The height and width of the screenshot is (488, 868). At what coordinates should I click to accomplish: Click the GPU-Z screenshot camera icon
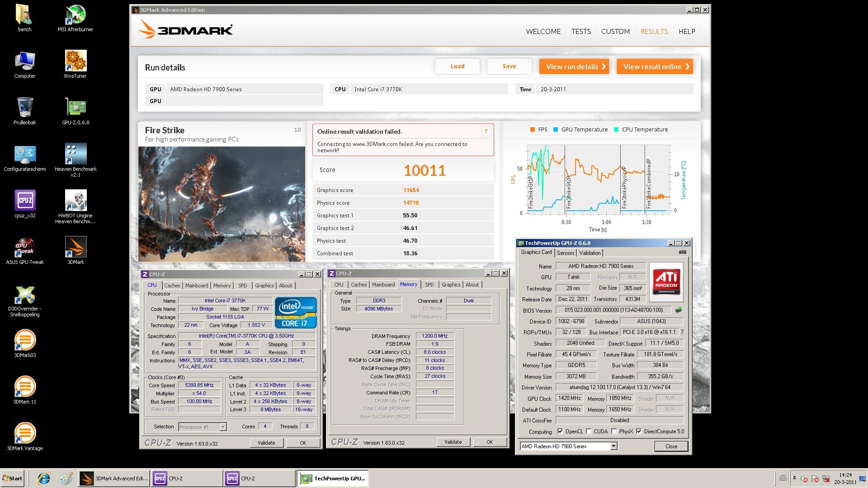(682, 252)
